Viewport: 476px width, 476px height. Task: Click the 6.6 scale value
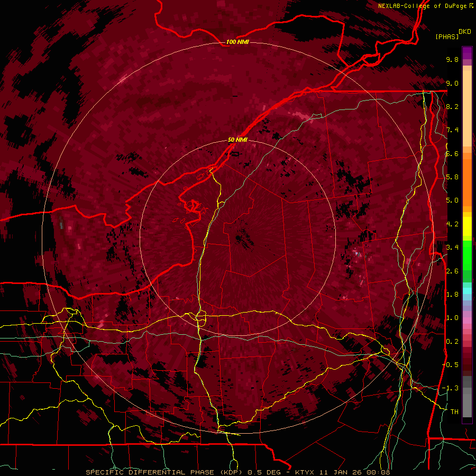452,153
